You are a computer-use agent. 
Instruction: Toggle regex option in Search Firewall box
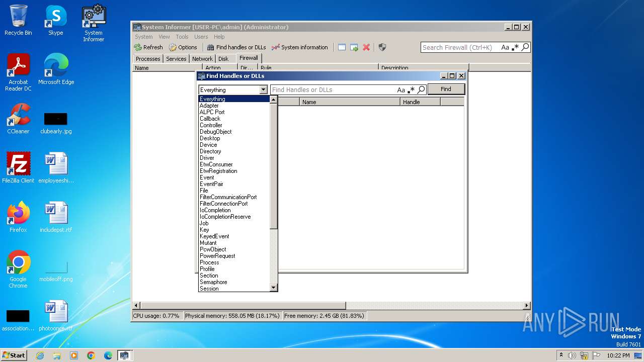click(515, 47)
